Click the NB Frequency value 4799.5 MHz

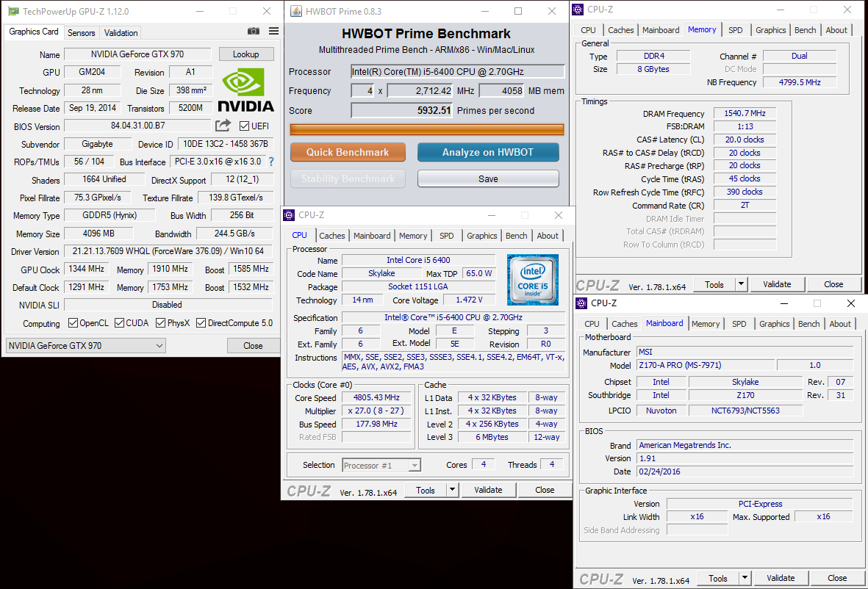click(800, 82)
